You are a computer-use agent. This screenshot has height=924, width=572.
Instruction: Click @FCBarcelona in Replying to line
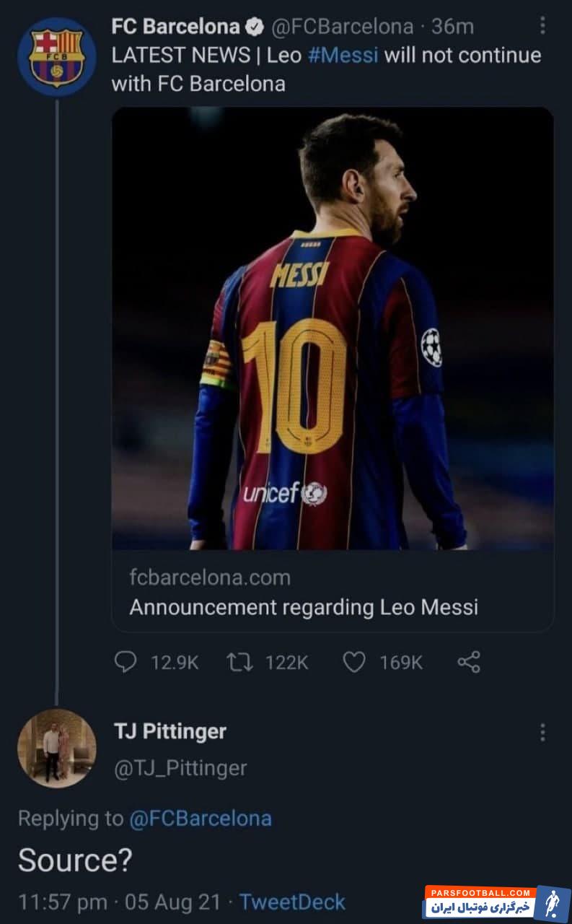click(200, 818)
